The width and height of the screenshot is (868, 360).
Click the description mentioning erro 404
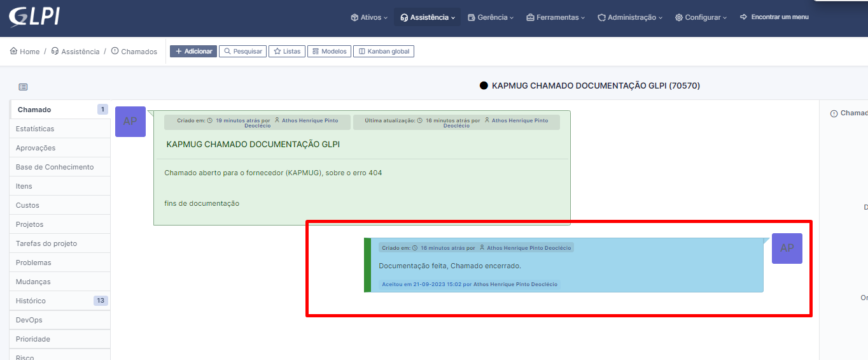[273, 173]
